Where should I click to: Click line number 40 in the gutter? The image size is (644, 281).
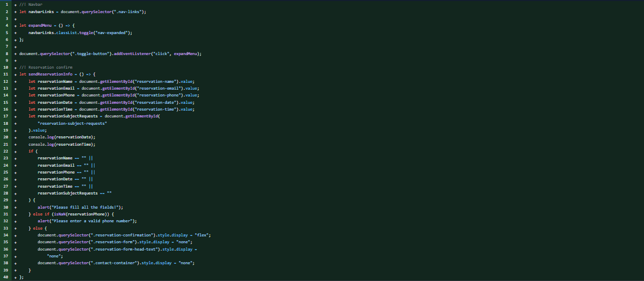point(5,277)
